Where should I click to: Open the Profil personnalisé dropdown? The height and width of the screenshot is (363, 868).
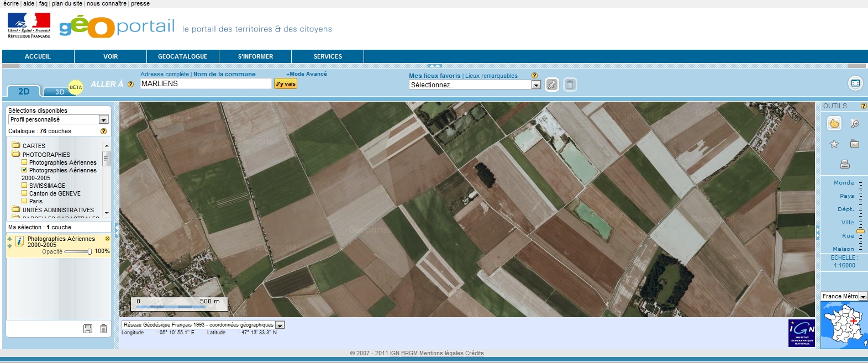click(58, 119)
